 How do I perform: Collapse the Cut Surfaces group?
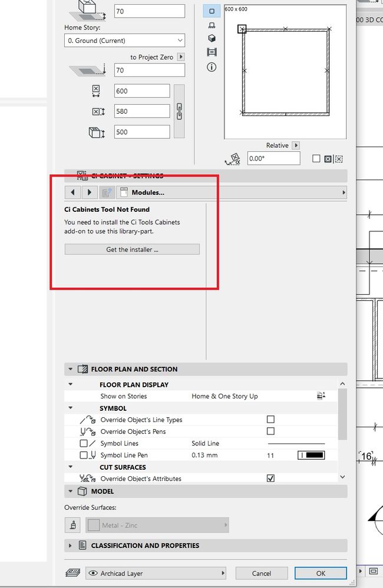tap(70, 467)
